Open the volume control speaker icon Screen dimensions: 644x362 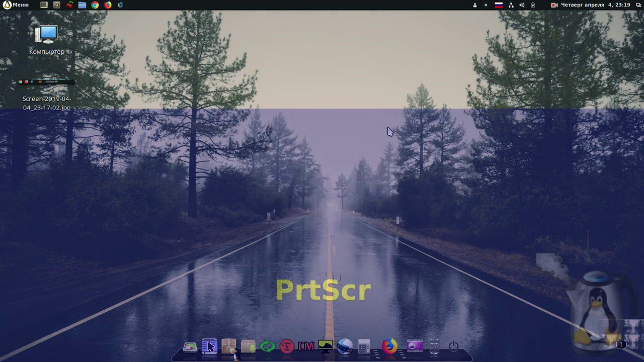click(522, 5)
